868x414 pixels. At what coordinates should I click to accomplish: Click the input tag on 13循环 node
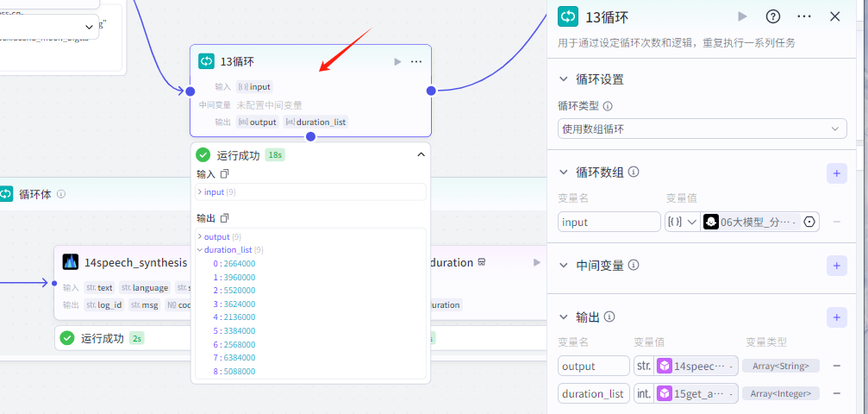(x=254, y=86)
